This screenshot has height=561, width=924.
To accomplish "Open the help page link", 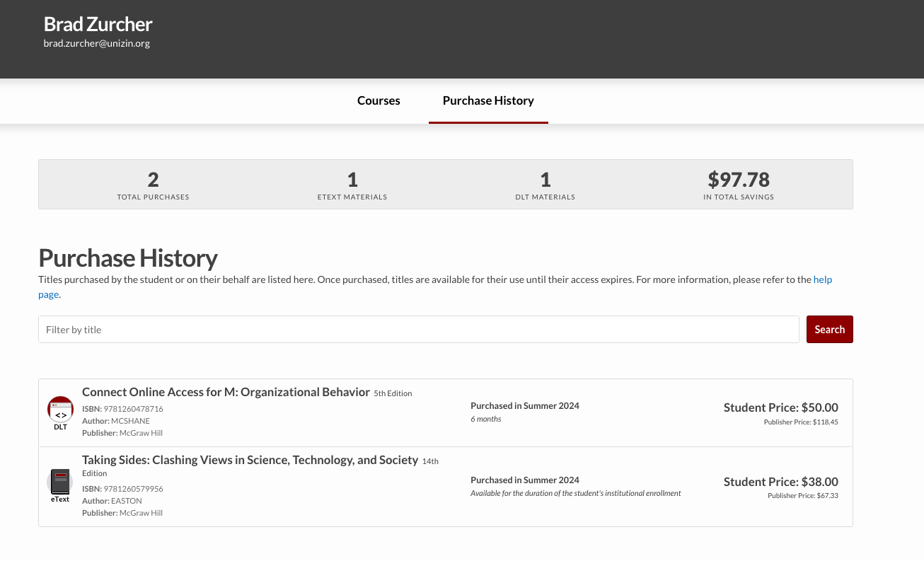I will [x=822, y=279].
